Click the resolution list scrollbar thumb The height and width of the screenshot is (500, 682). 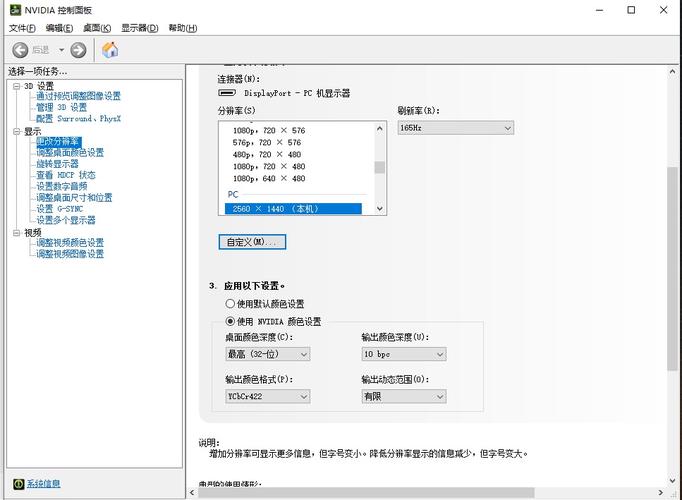(380, 167)
